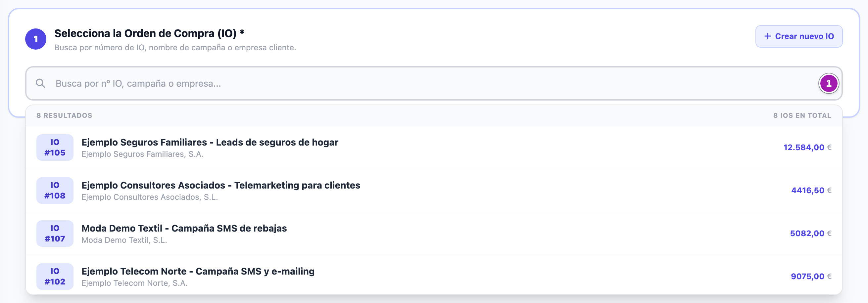This screenshot has height=303, width=868.
Task: Click company name Ejemplo Telecom Norte, S.A.
Action: [134, 283]
